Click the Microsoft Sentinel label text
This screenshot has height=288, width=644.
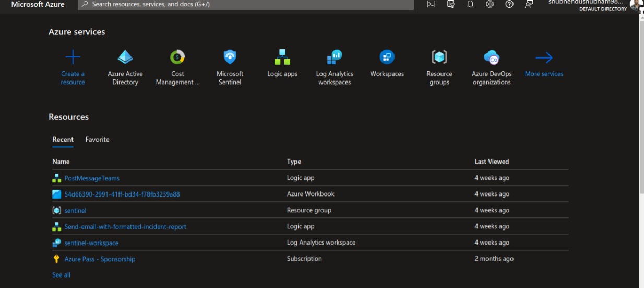click(230, 78)
